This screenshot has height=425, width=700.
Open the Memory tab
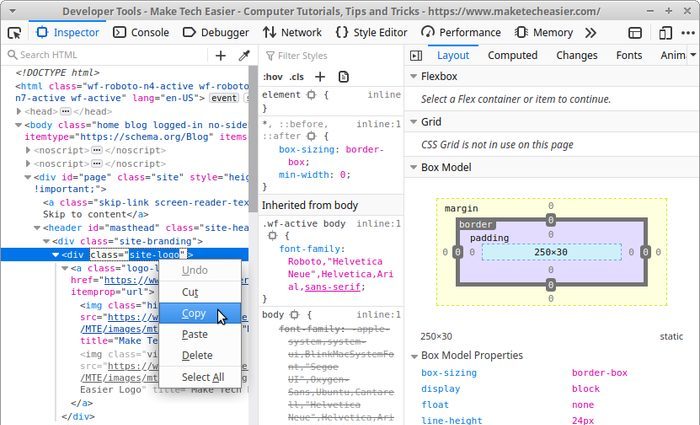click(x=544, y=33)
